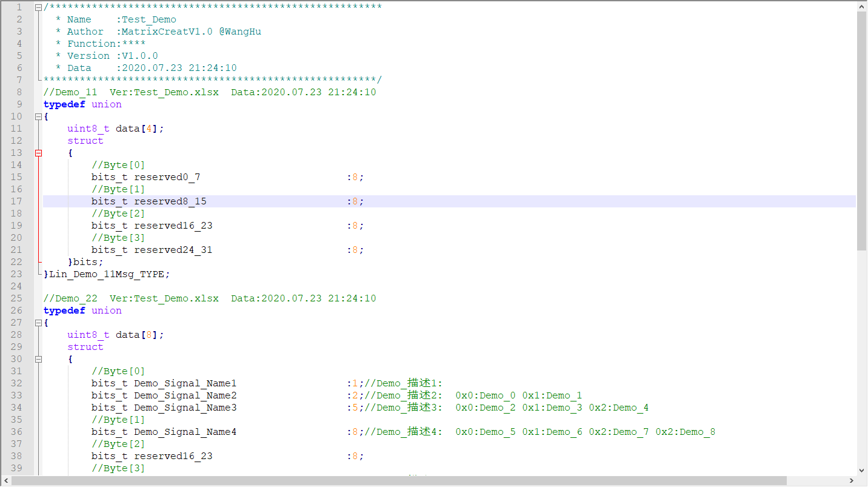Viewport: 868px width, 487px height.
Task: Click the //Demo_描述3: 0x0:Demo_2 comment
Action: pyautogui.click(x=507, y=408)
